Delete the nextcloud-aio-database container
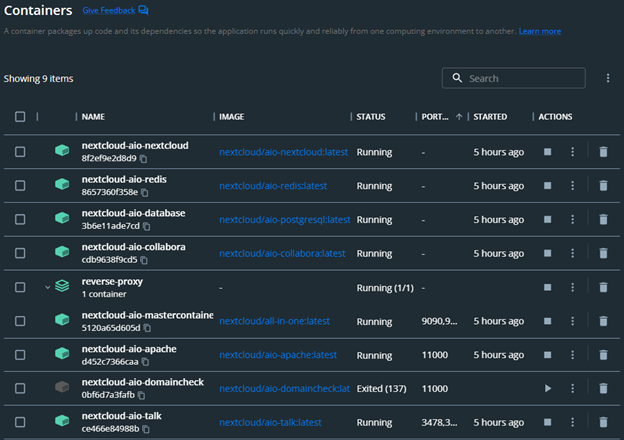This screenshot has width=624, height=440. 603,219
